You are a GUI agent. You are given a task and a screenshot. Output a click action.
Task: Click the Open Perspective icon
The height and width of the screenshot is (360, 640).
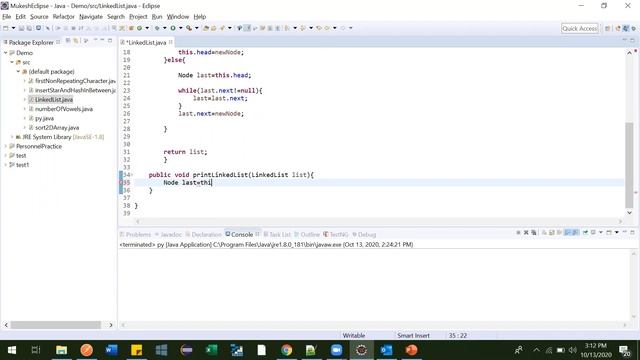(607, 28)
